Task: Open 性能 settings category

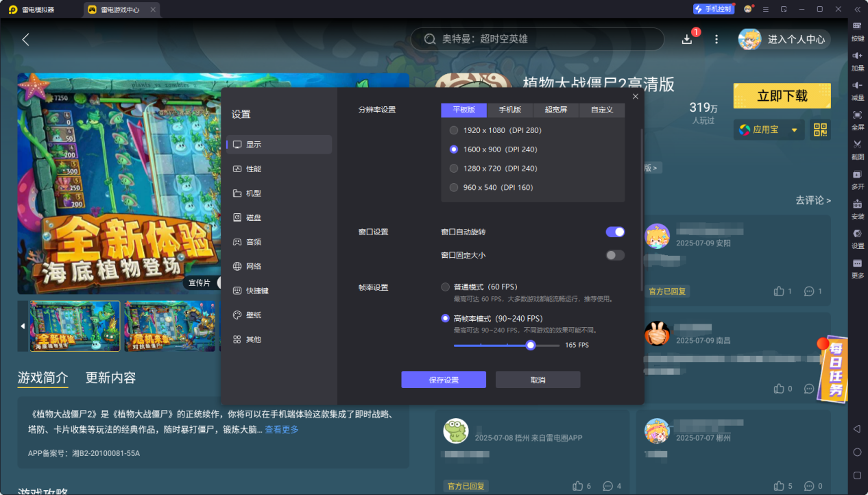Action: click(x=279, y=169)
